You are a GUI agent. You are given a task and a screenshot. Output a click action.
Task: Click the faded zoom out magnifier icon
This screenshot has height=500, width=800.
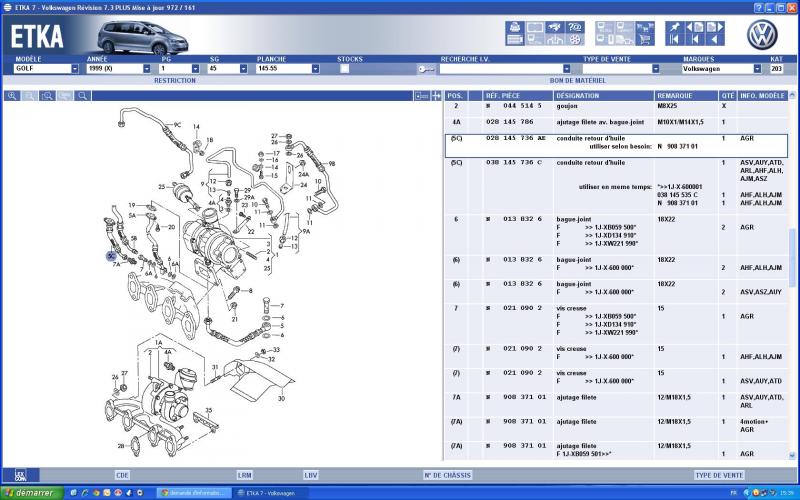click(x=30, y=95)
